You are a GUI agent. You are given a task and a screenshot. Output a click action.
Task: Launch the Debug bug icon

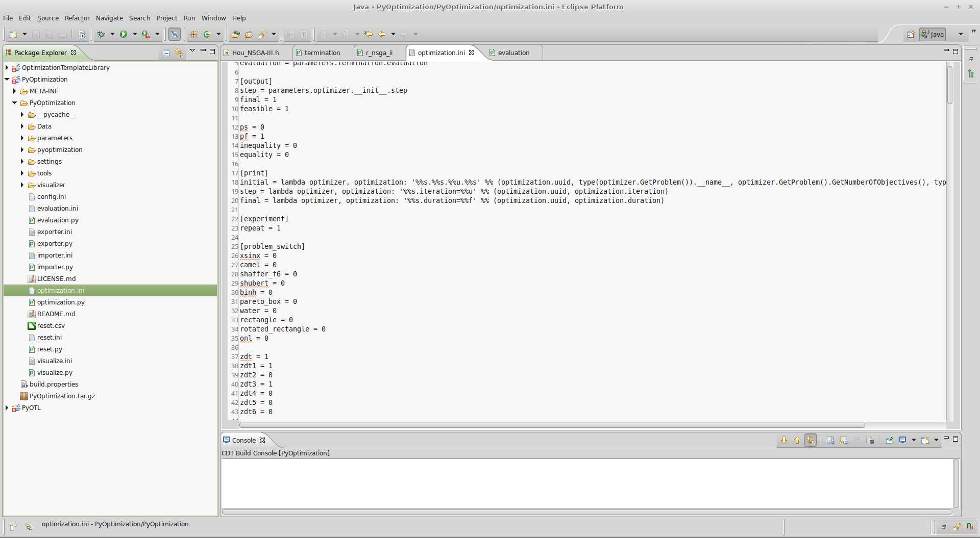[101, 34]
